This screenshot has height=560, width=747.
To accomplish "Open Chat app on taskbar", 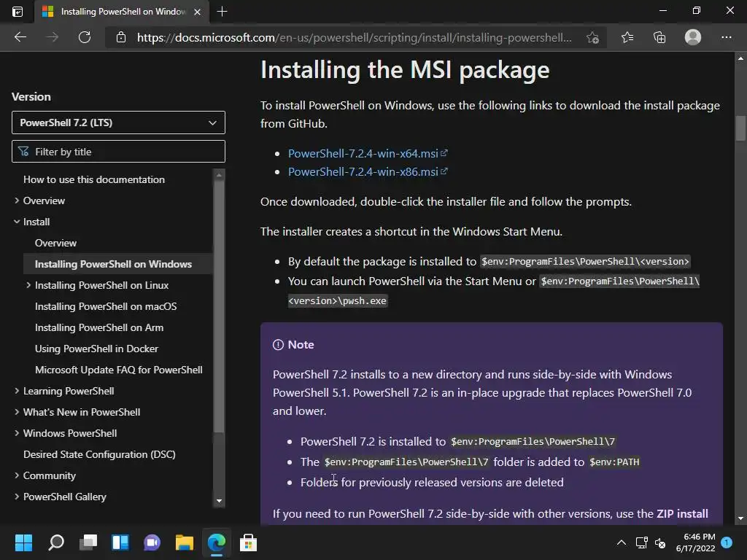I will [152, 542].
